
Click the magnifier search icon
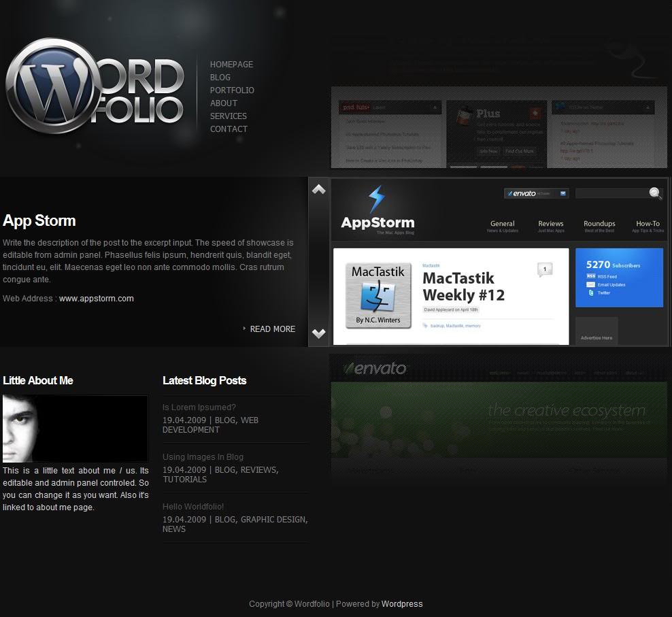pyautogui.click(x=655, y=193)
